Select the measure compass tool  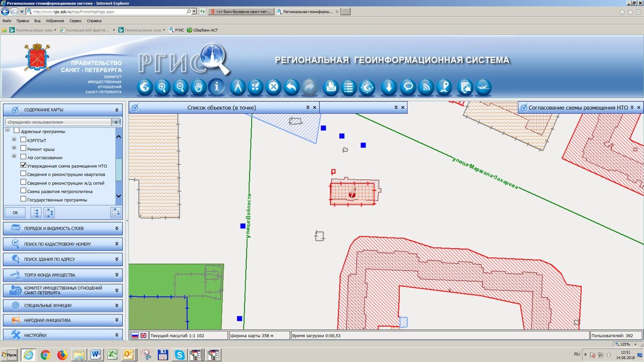[238, 86]
